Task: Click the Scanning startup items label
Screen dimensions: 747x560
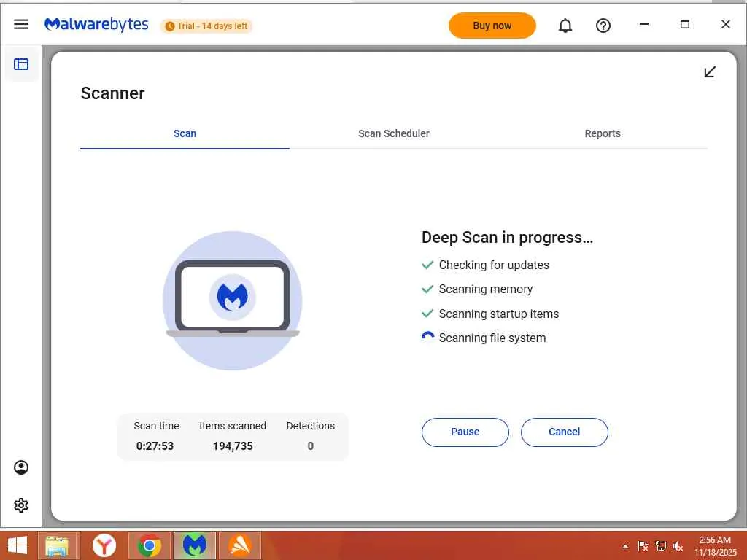Action: [499, 314]
